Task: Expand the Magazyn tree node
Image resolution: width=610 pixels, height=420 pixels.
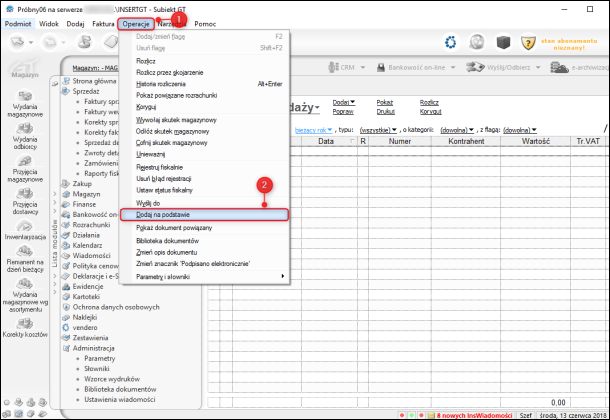Action: tap(54, 194)
